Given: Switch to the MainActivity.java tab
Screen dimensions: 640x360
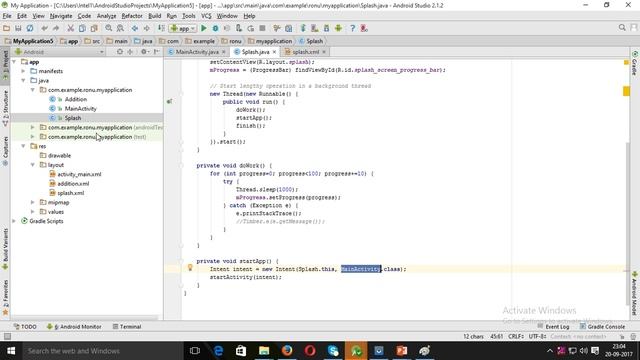Looking at the screenshot, I should [197, 52].
